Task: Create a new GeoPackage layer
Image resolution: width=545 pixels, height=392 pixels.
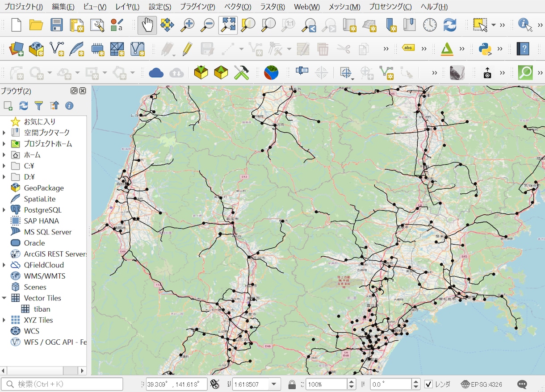Action: click(36, 49)
